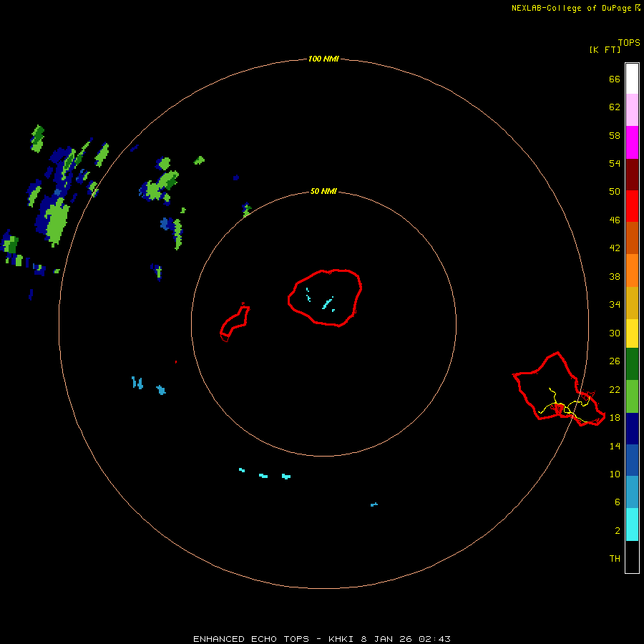Viewport: 644px width, 644px height.
Task: Click the Enhanced Echo Tops KHKI timestamp caption
Action: point(322,639)
